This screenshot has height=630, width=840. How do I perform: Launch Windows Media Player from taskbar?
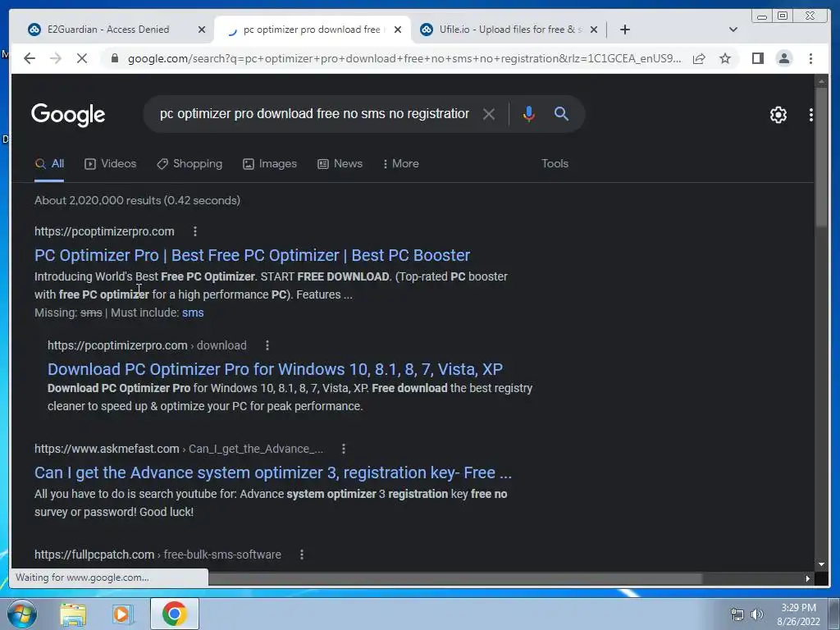(x=123, y=614)
